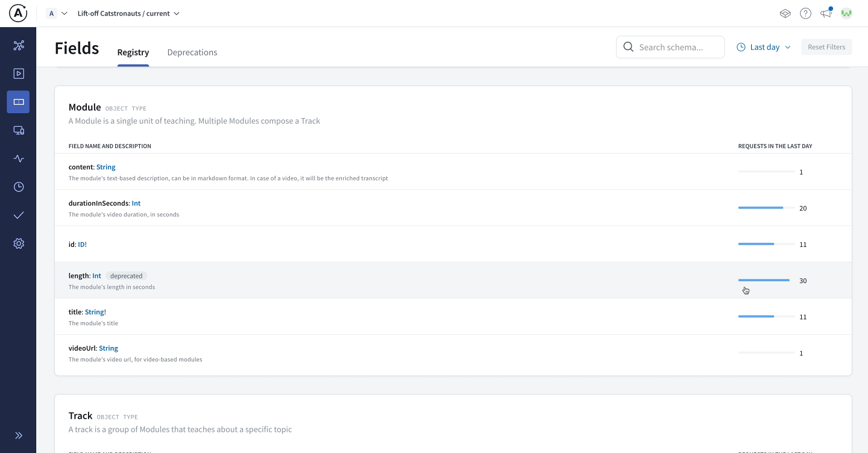Select the title field name
Image resolution: width=868 pixels, height=453 pixels.
coord(75,312)
